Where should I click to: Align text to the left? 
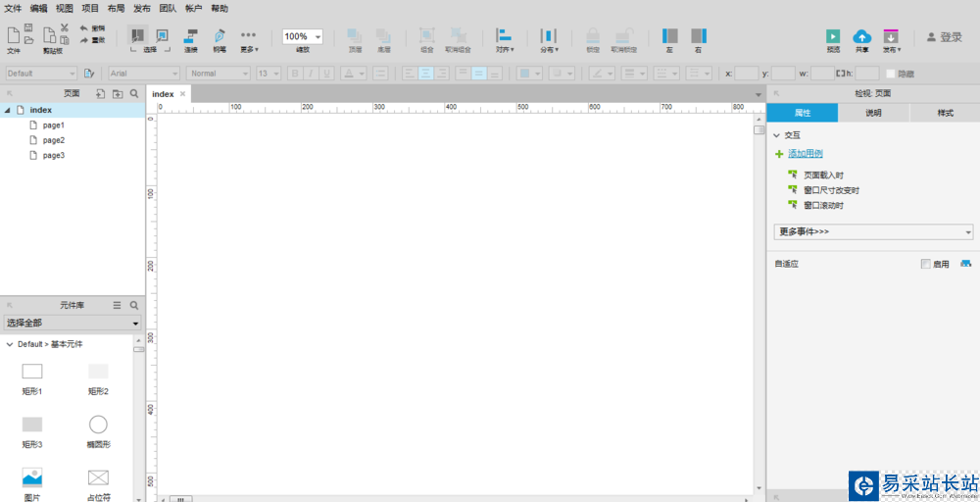point(410,74)
